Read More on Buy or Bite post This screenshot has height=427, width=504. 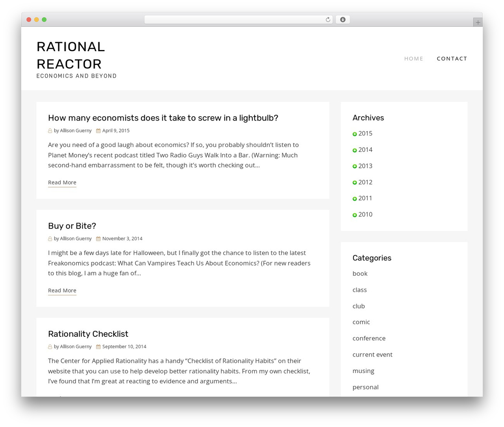point(62,290)
